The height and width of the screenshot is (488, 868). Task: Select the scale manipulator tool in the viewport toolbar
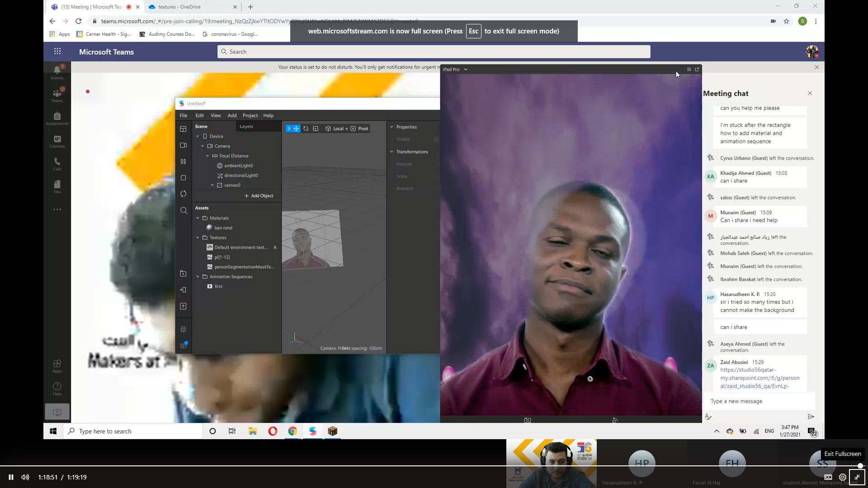pyautogui.click(x=316, y=129)
